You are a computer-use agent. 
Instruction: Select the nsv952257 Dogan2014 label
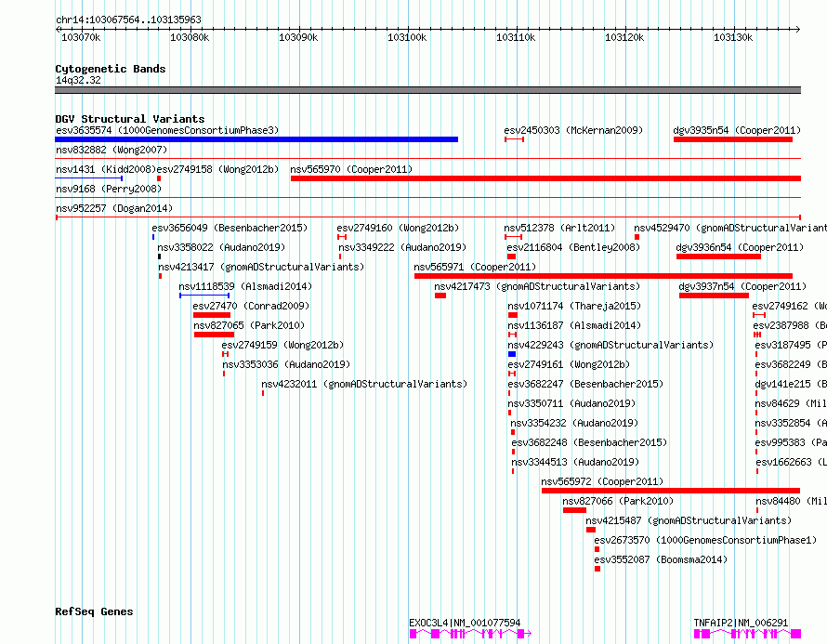tap(114, 208)
